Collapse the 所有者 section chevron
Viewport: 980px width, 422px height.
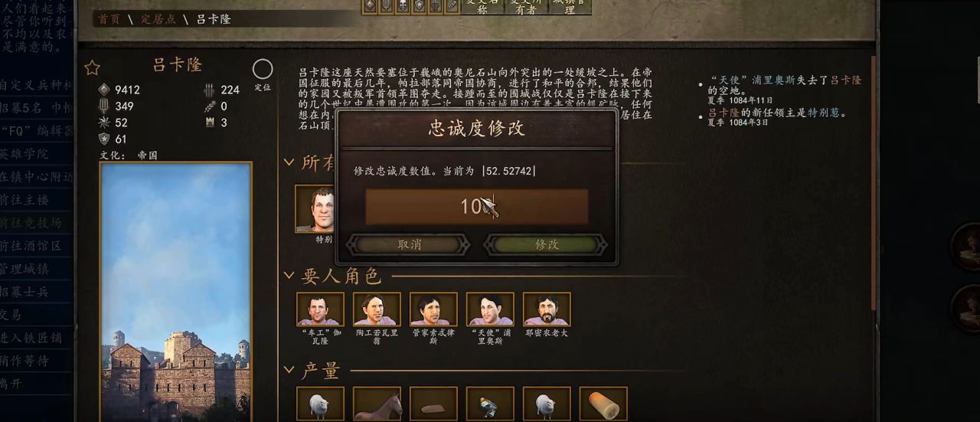[x=289, y=162]
